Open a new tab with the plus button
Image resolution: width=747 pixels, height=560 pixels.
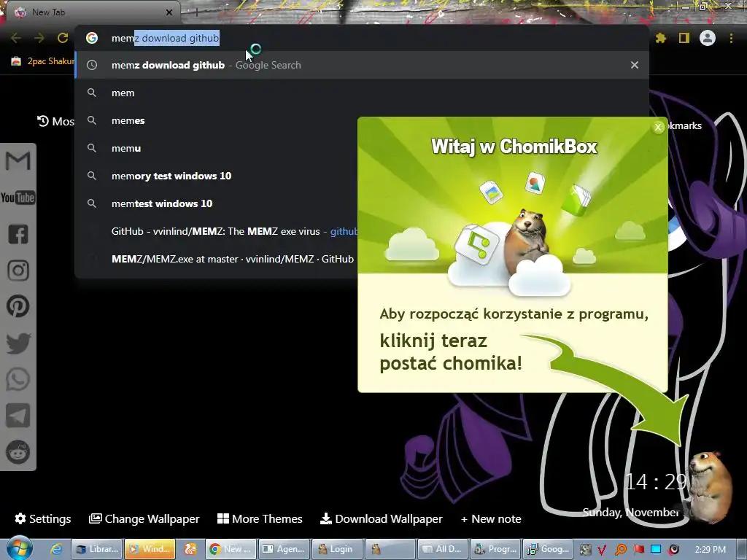coord(196,12)
